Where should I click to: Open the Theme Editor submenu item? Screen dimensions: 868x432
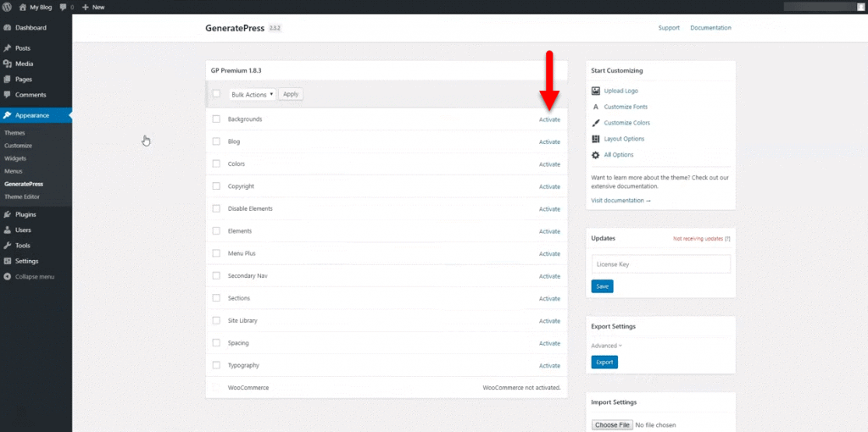(x=21, y=197)
